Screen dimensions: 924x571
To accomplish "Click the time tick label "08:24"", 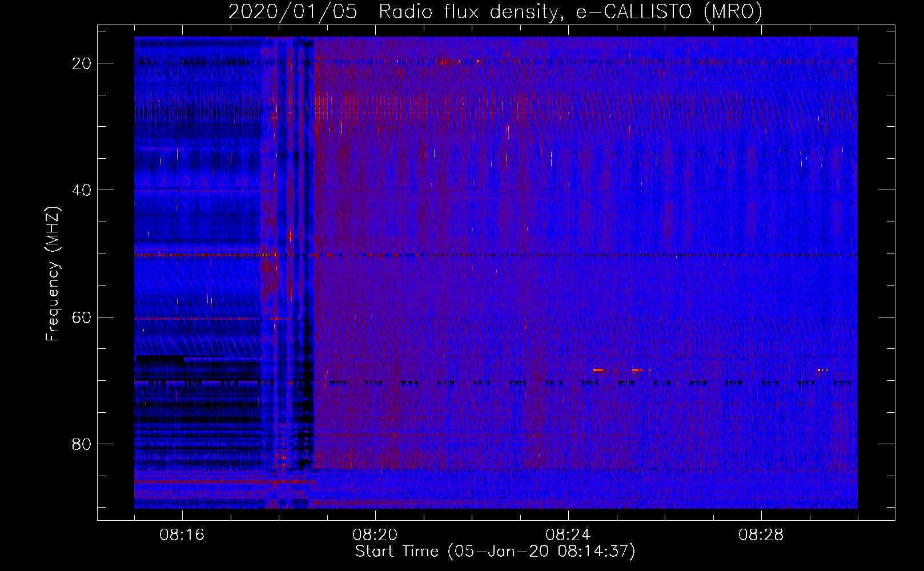I will pos(568,535).
